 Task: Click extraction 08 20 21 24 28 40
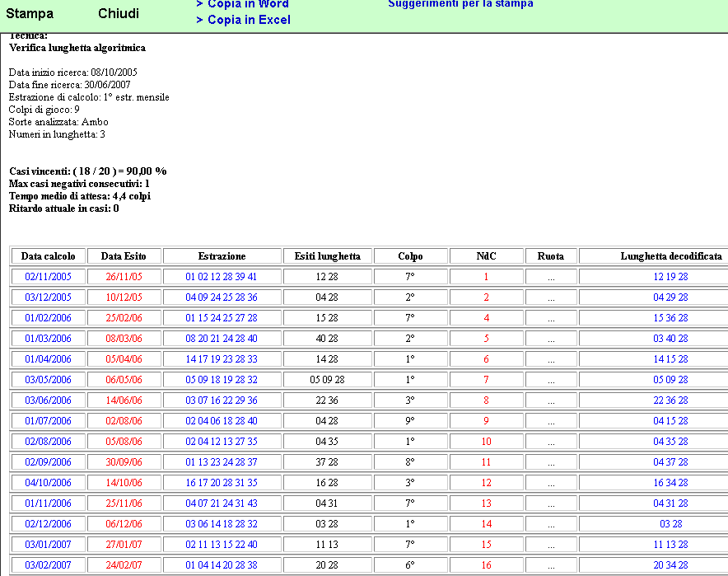tap(222, 339)
